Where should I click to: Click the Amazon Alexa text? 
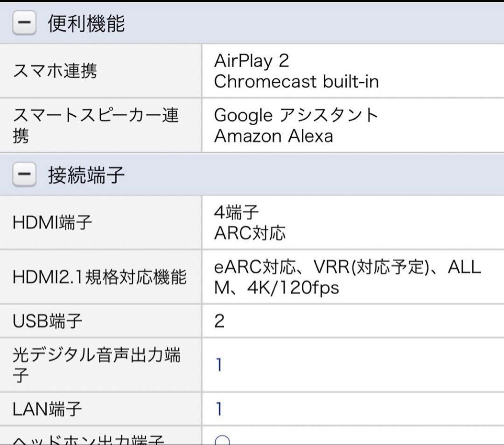[x=273, y=136]
